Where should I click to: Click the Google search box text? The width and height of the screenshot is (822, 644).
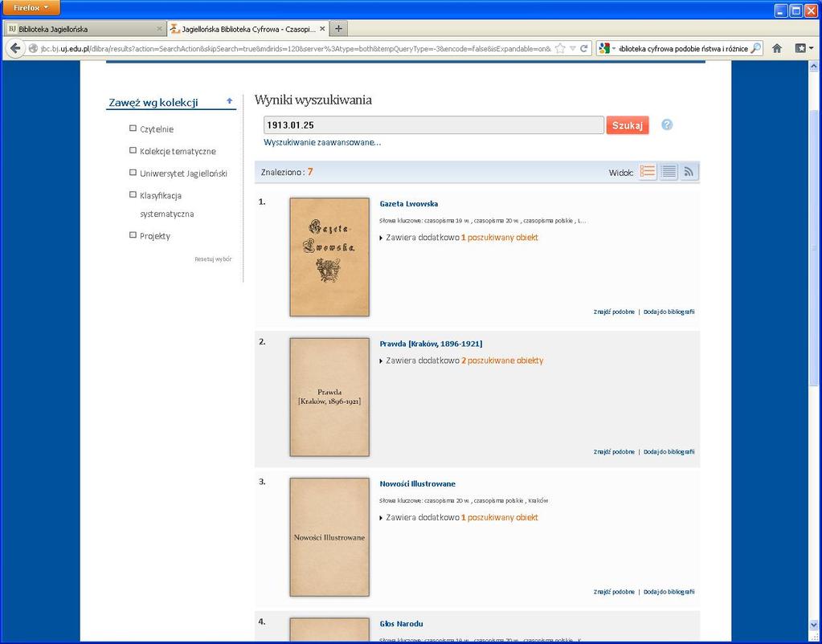(683, 48)
